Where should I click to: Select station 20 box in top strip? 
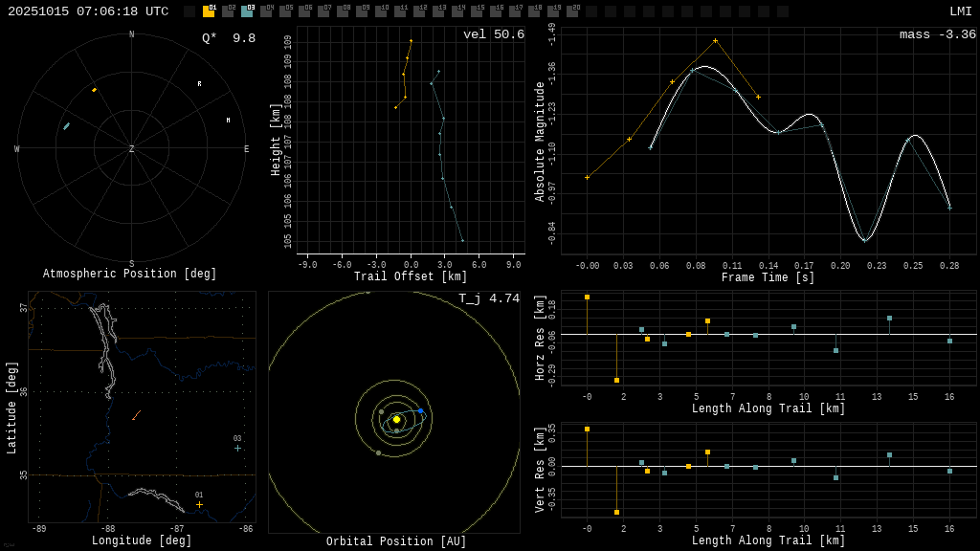[x=572, y=11]
